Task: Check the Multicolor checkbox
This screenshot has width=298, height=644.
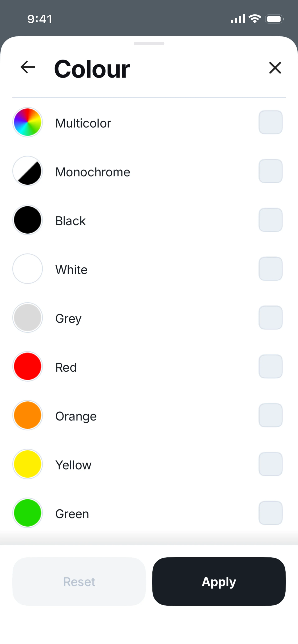Action: point(271,122)
